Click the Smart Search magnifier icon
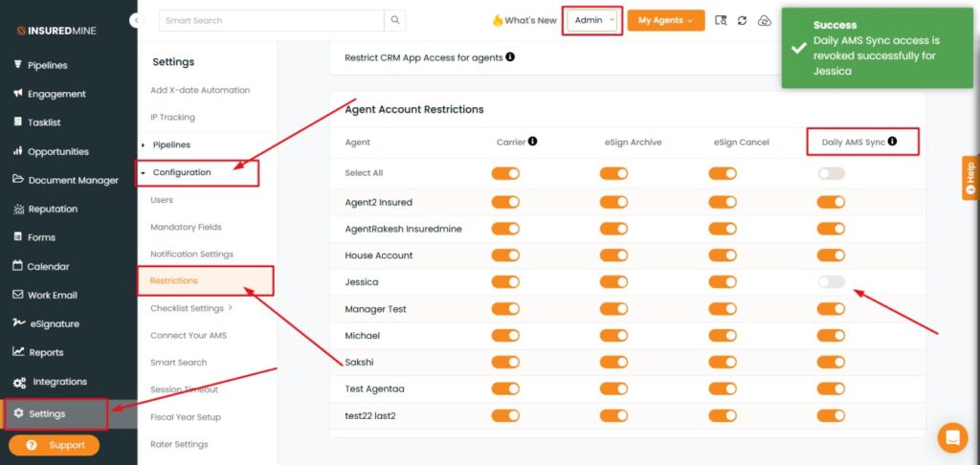The height and width of the screenshot is (465, 980). [x=395, y=20]
